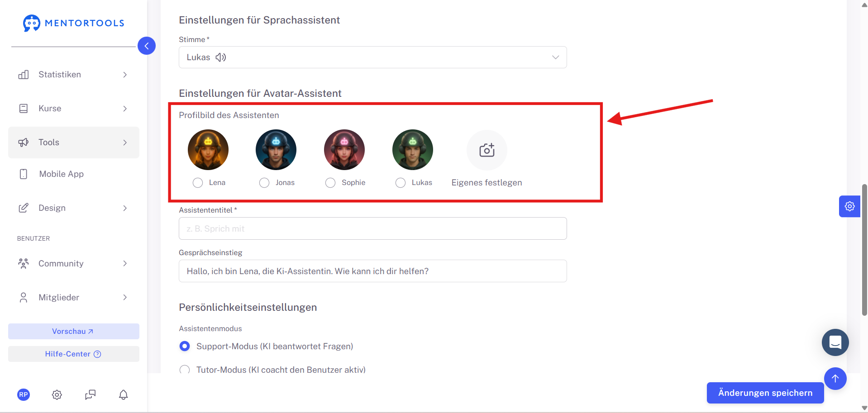
Task: Collapse the sidebar with the blue arrow button
Action: coord(147,46)
